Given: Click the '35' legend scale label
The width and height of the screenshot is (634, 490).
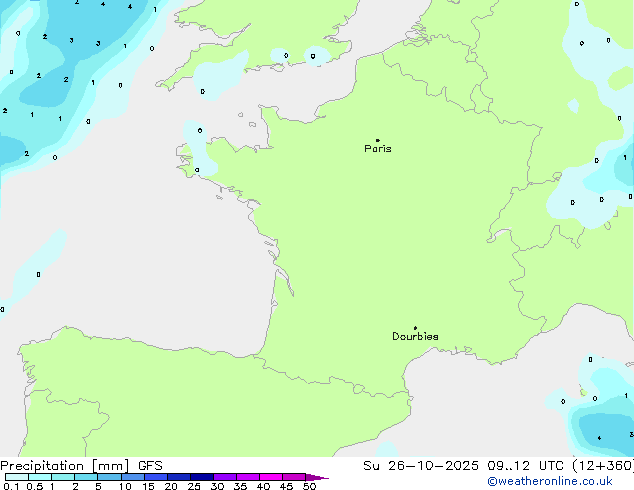Looking at the screenshot, I should point(240,486).
